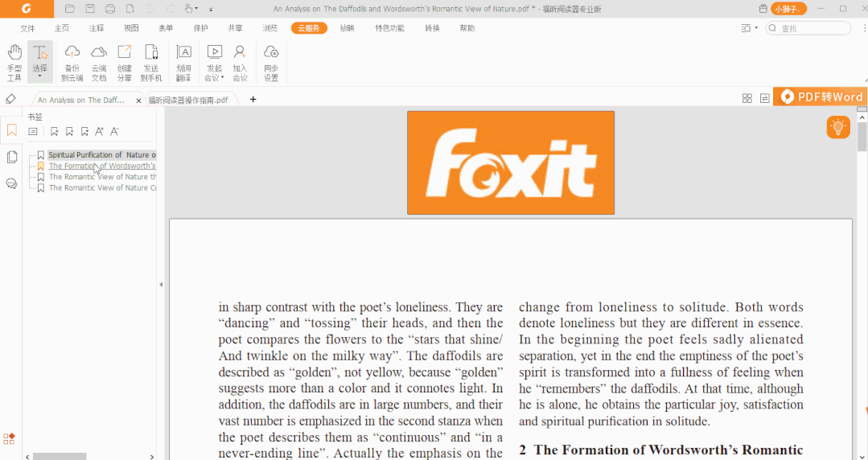Jump to 'Spiritual Purification of Nature' bookmark
Screen dimensions: 868x460
(101, 154)
